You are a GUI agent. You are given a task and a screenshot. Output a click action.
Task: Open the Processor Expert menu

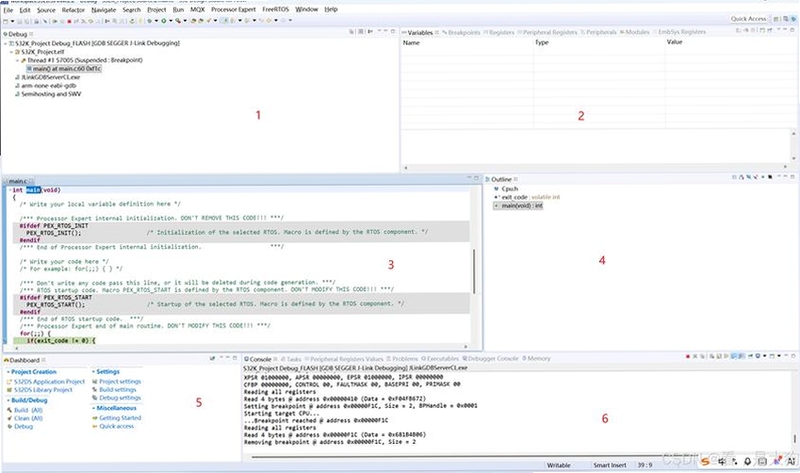(233, 10)
